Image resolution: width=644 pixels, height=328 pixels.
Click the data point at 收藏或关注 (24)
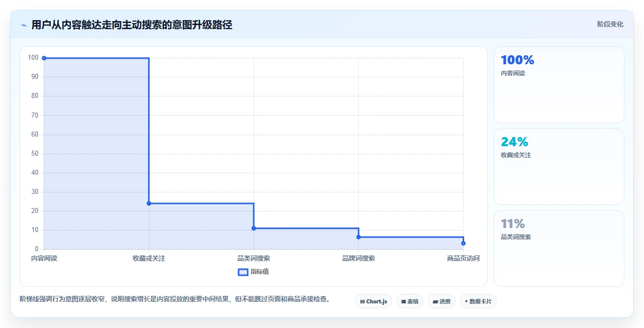click(x=149, y=203)
